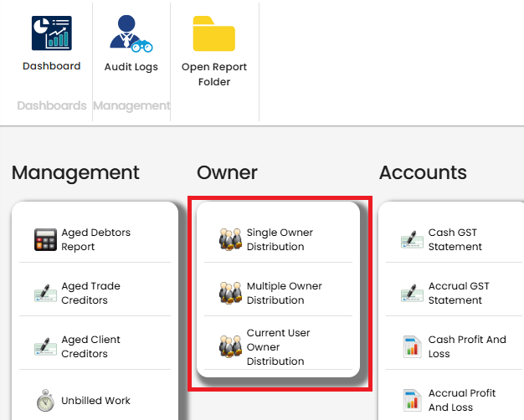Click the people icon for Single Owner Distribution
This screenshot has width=524, height=420.
coord(230,240)
